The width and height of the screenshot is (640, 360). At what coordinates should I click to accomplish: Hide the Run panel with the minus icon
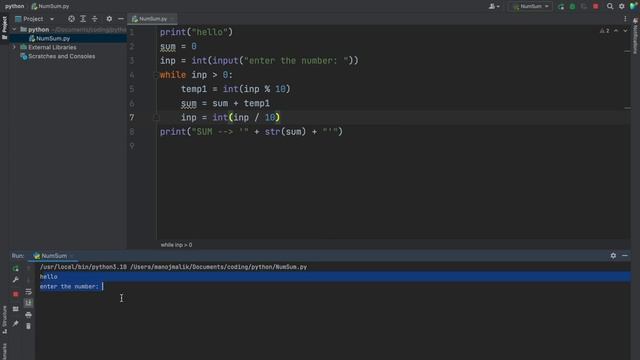point(625,256)
